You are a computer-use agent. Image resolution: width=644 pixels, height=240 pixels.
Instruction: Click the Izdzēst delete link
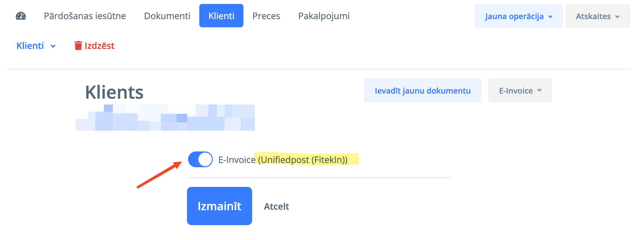tap(99, 46)
